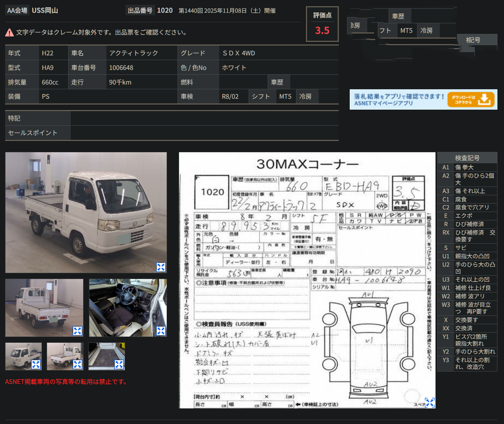Expand the truck bed thumbnail photo

pos(119,364)
